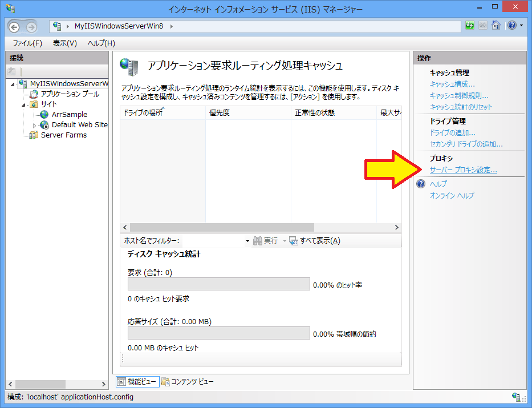This screenshot has width=532, height=408.
Task: Click the connections pane toolbar icon
Action: (x=12, y=71)
